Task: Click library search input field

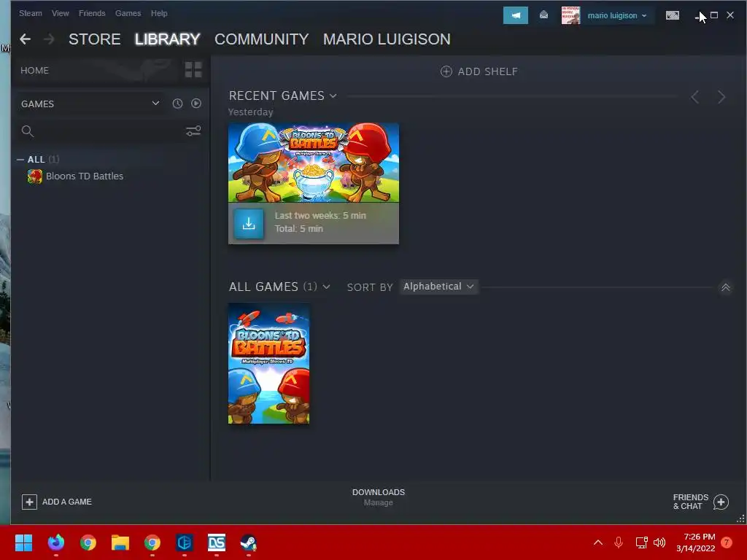Action: [x=109, y=131]
